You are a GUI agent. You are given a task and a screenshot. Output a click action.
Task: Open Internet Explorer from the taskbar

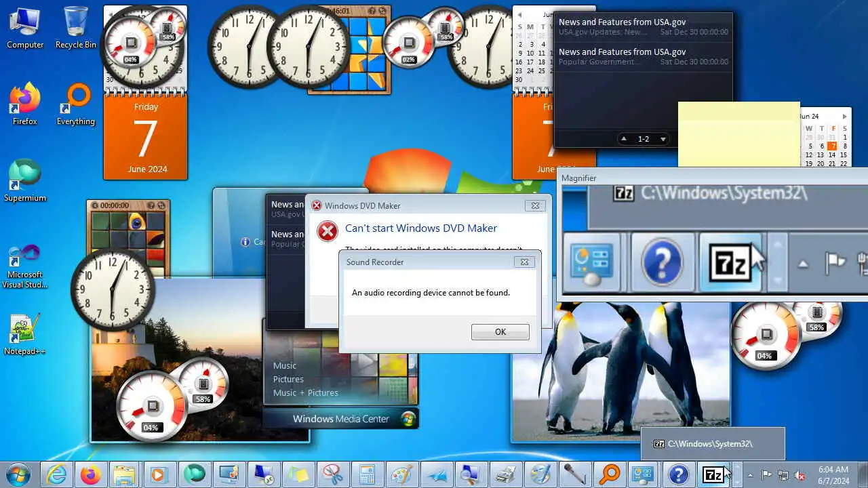[x=56, y=475]
